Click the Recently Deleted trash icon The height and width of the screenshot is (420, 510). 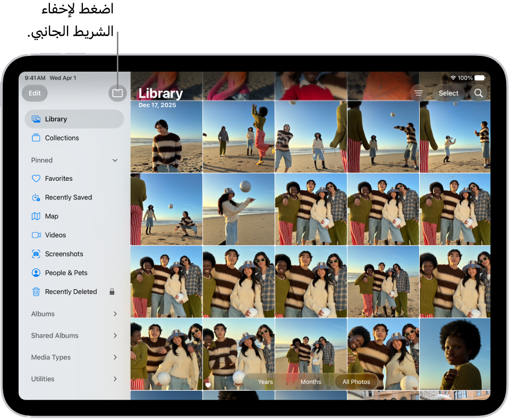coord(36,292)
